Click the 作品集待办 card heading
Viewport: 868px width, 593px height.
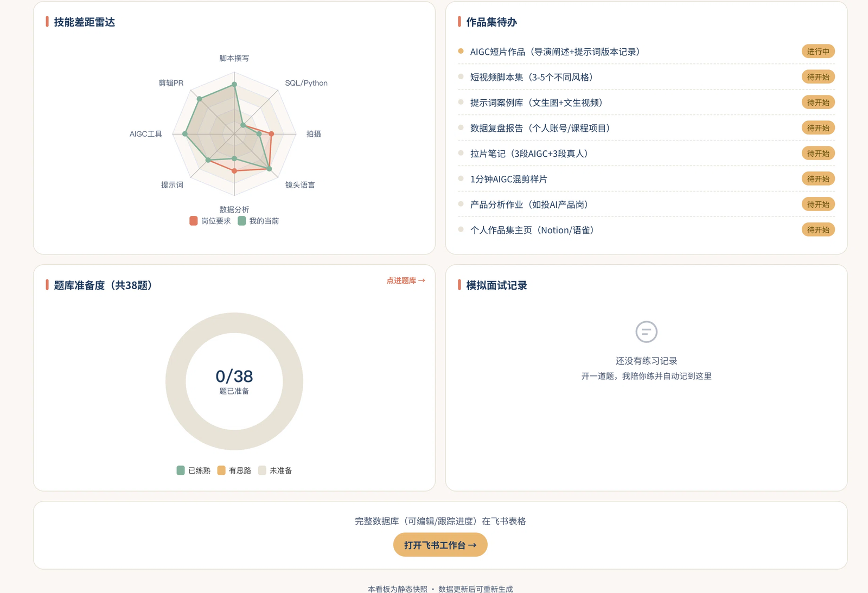click(492, 22)
